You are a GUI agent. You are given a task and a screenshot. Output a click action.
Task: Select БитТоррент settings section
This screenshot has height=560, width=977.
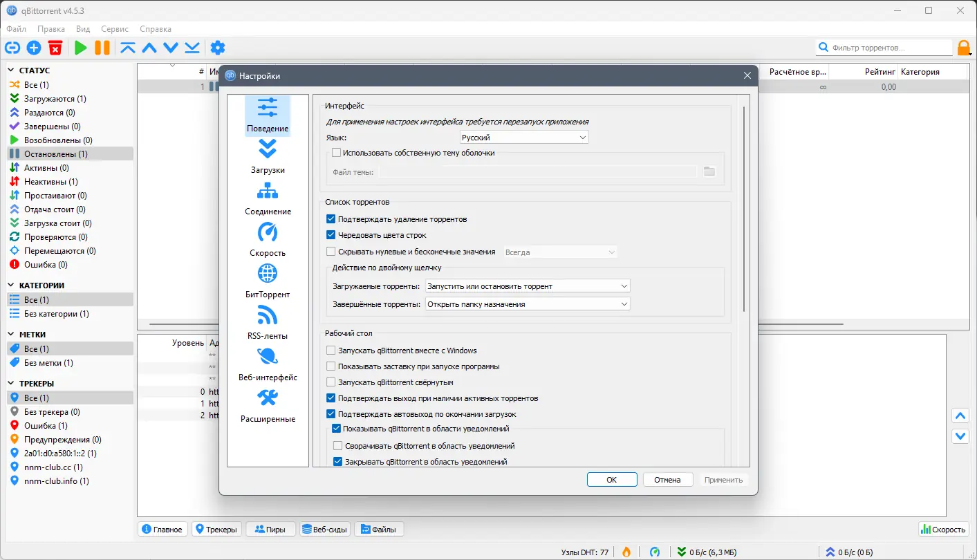pyautogui.click(x=268, y=281)
